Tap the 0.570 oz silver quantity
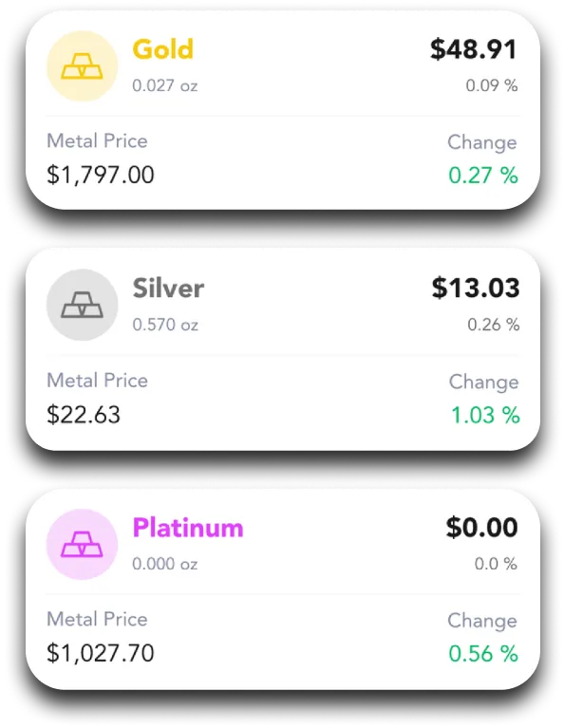The image size is (564, 728). click(165, 325)
